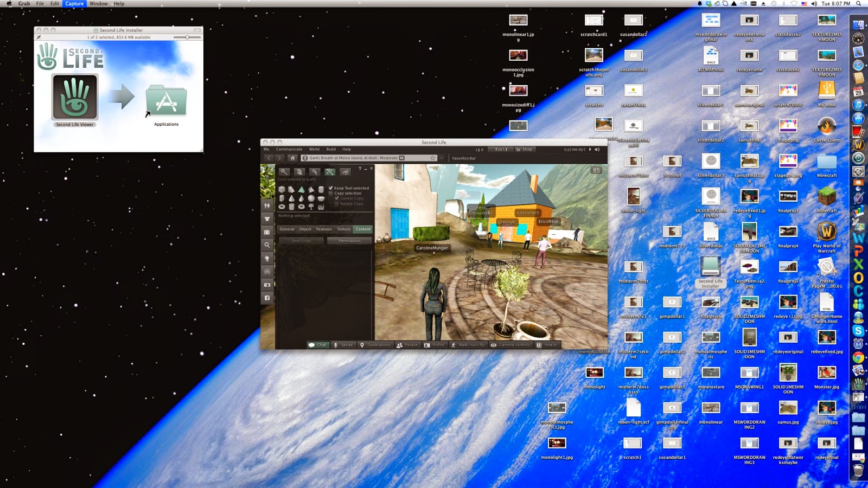Click the Speak toolbar button
The height and width of the screenshot is (488, 868).
343,345
